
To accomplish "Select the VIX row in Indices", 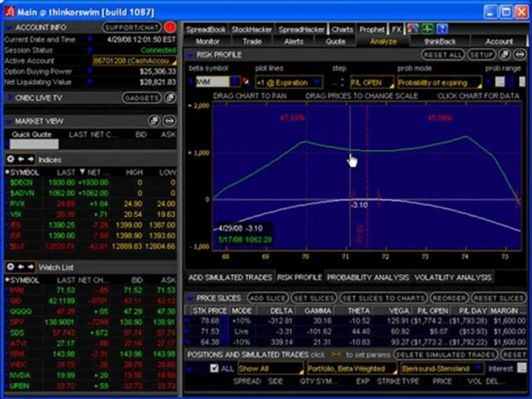I will pyautogui.click(x=90, y=214).
